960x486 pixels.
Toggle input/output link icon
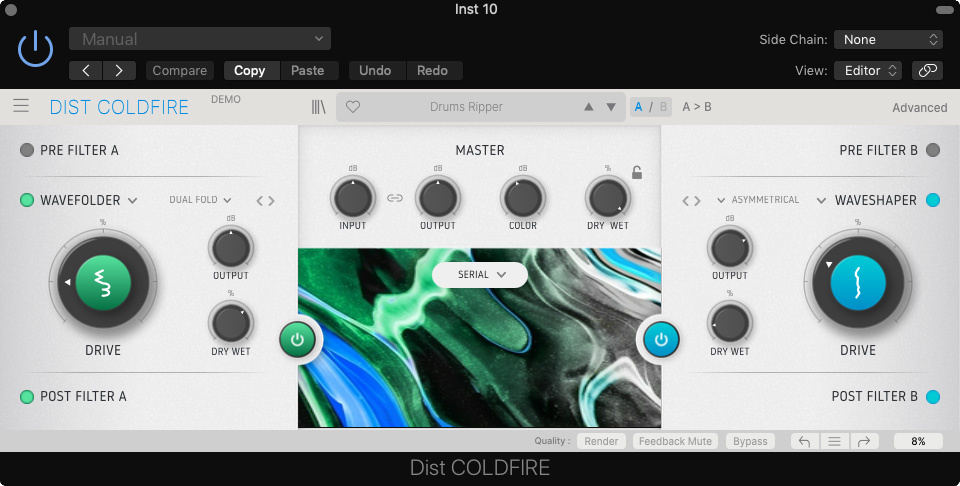pos(395,198)
